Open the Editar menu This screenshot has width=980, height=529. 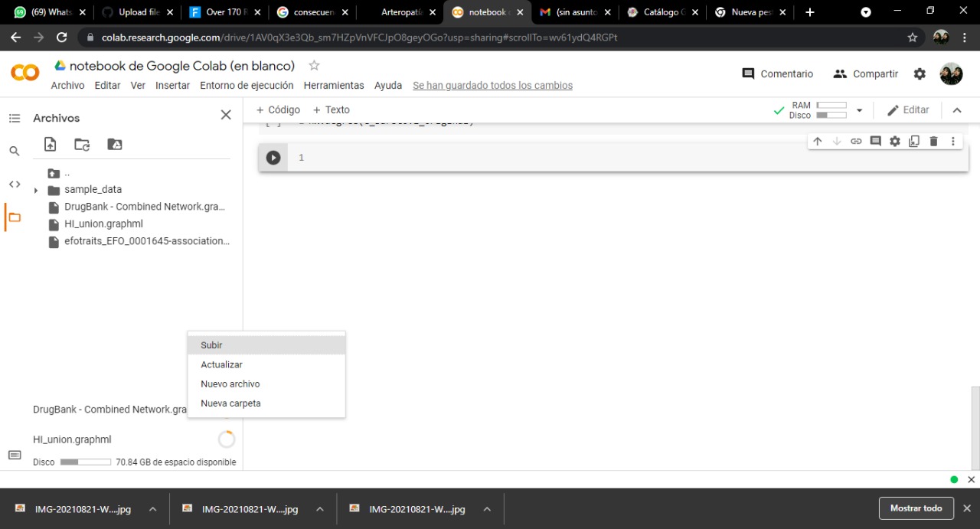107,86
